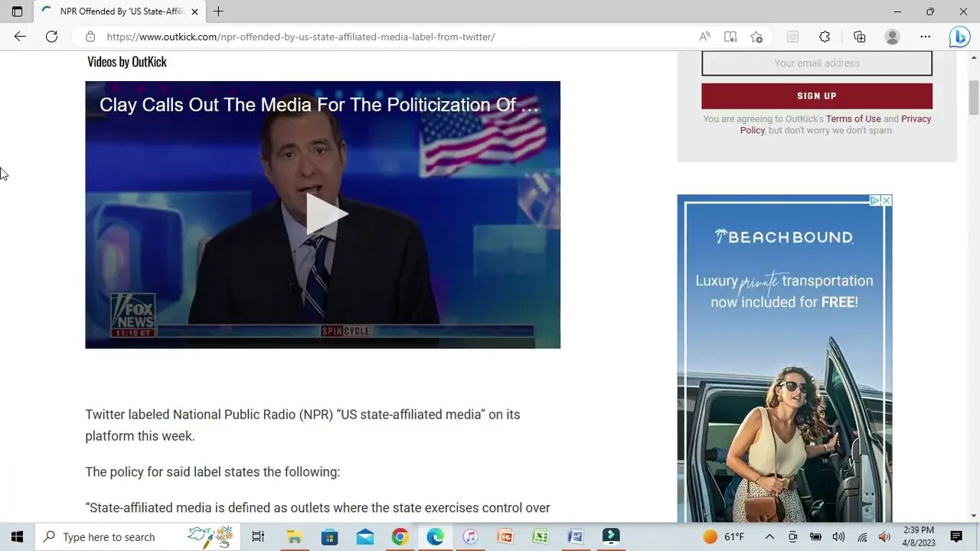
Task: Open the tab actions menu icon
Action: click(17, 11)
